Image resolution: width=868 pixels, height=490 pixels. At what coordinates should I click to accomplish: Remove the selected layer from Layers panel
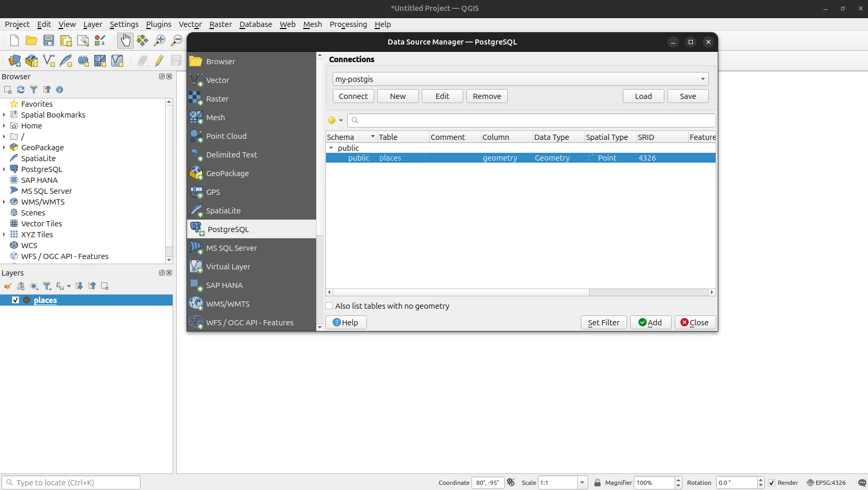104,286
